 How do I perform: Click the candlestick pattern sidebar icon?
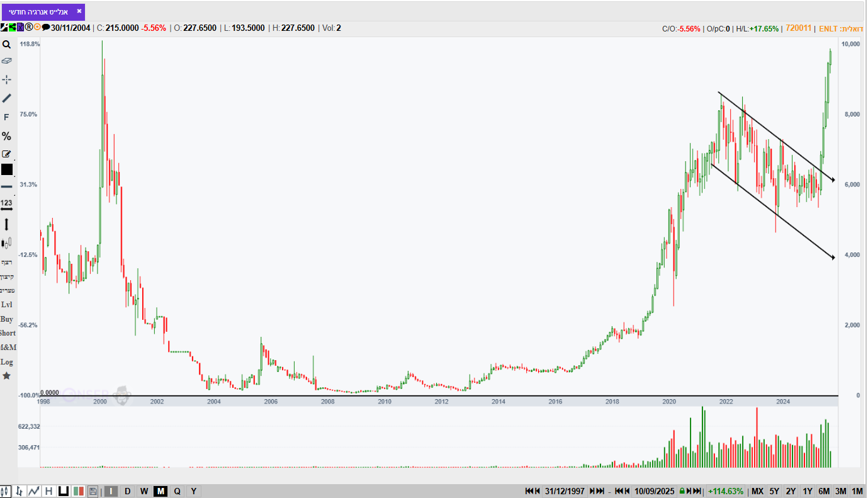pyautogui.click(x=6, y=243)
